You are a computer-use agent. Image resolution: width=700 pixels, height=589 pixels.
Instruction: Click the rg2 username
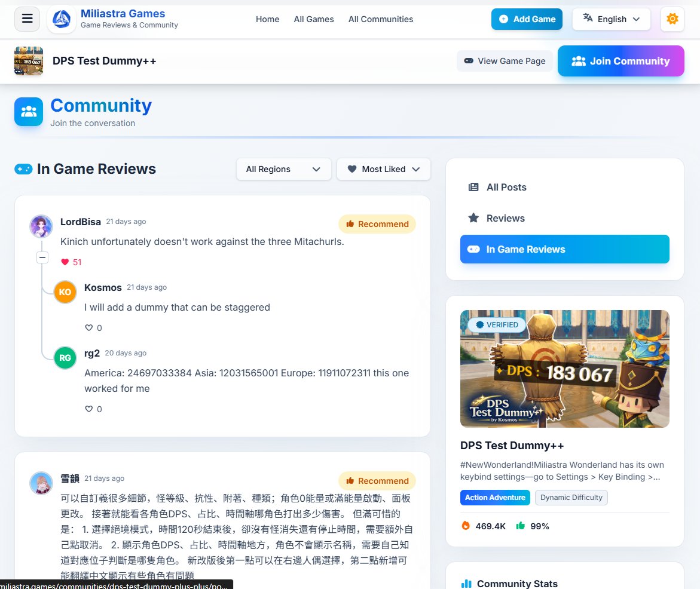click(x=92, y=353)
